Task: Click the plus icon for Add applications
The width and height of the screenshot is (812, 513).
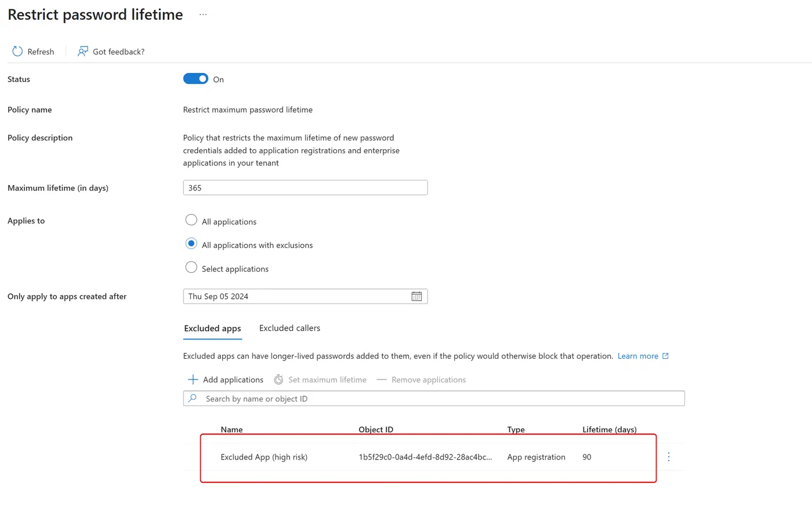Action: coord(193,380)
